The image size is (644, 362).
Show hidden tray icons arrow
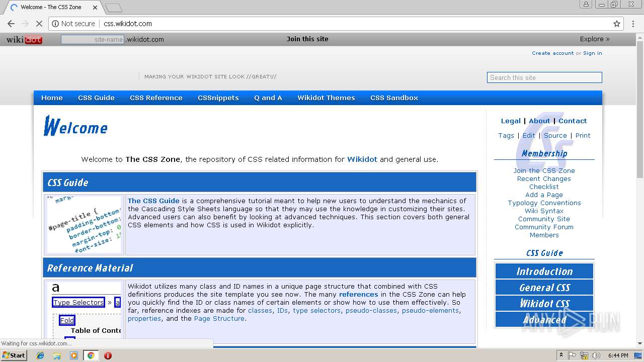click(x=561, y=355)
